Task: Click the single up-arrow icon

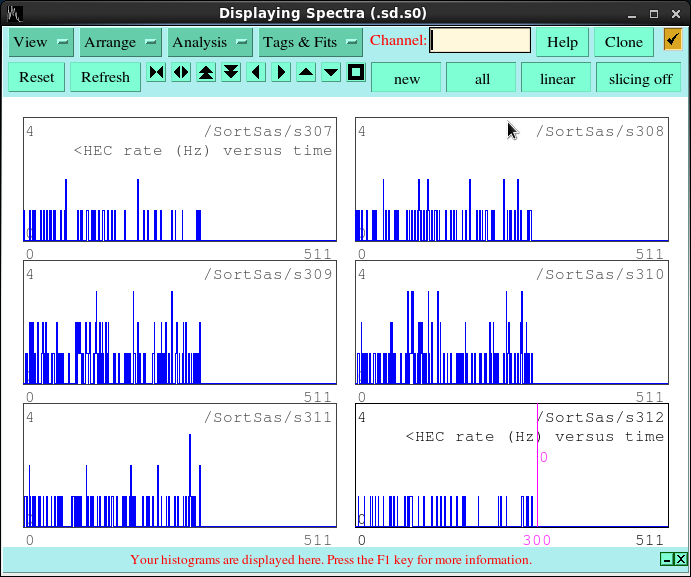Action: 306,73
